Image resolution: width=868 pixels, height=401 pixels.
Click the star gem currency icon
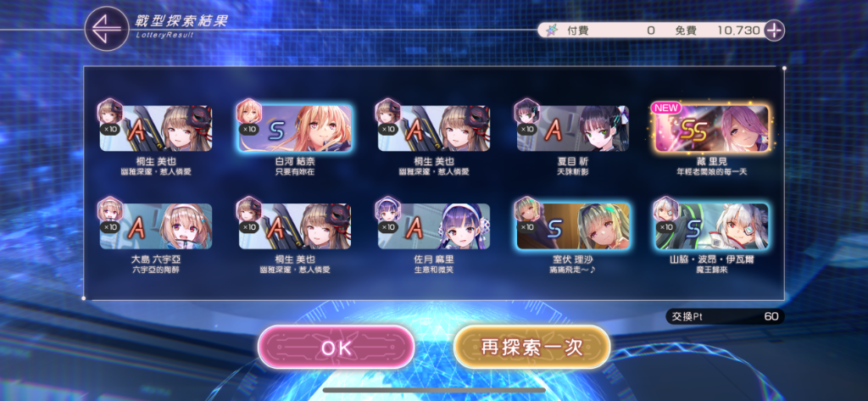tap(553, 31)
